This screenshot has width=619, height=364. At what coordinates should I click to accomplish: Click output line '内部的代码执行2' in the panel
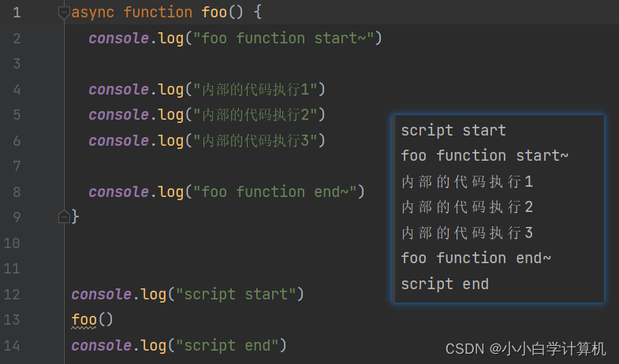tap(467, 207)
